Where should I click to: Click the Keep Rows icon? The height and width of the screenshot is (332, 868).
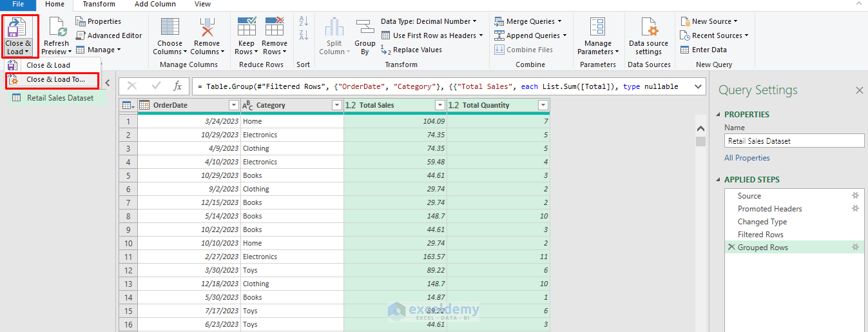[247, 28]
